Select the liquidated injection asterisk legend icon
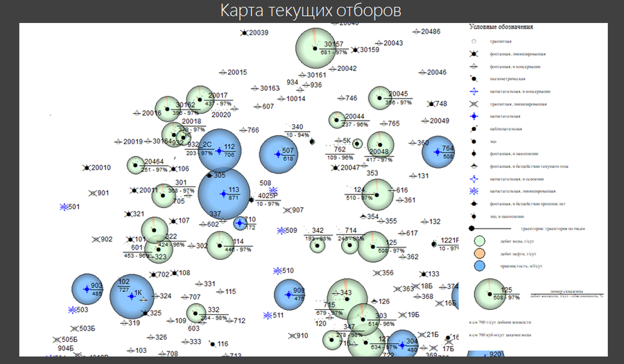The height and width of the screenshot is (364, 624). 474,191
